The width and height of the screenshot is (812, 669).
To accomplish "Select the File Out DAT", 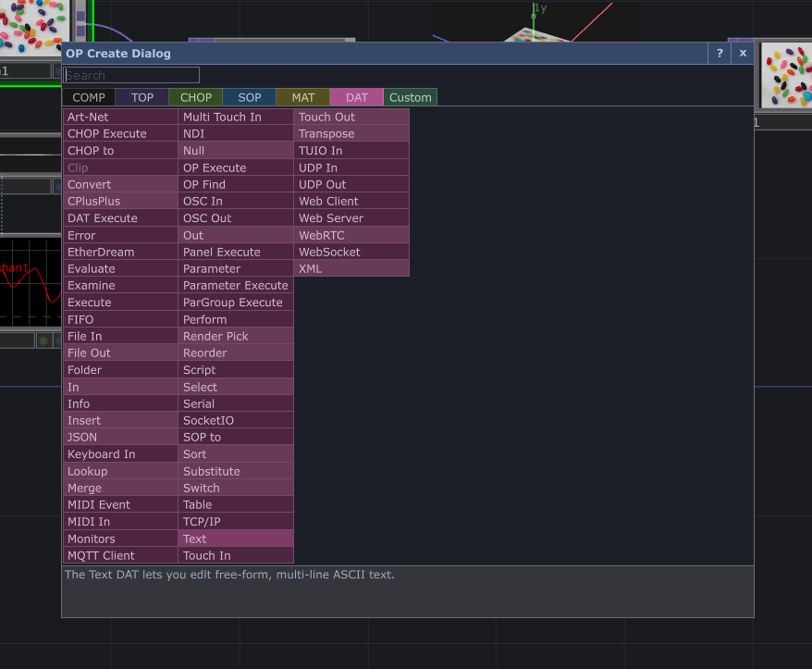I will tap(120, 353).
